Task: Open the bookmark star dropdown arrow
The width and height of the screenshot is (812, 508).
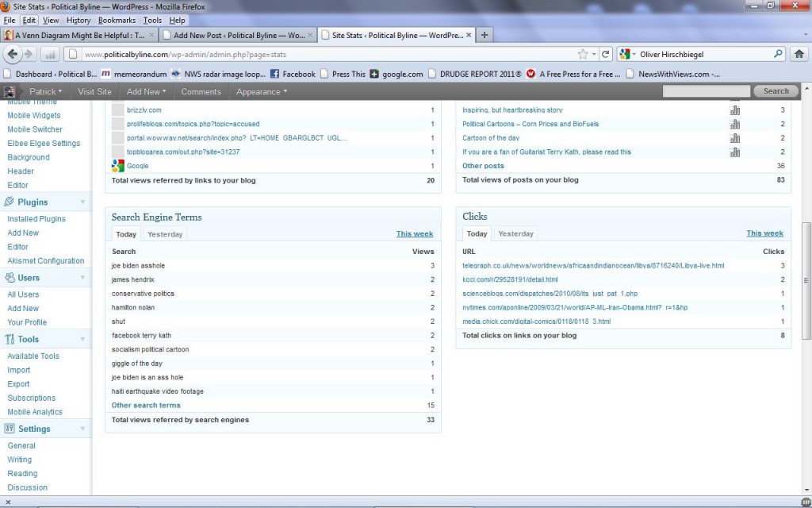Action: click(593, 54)
